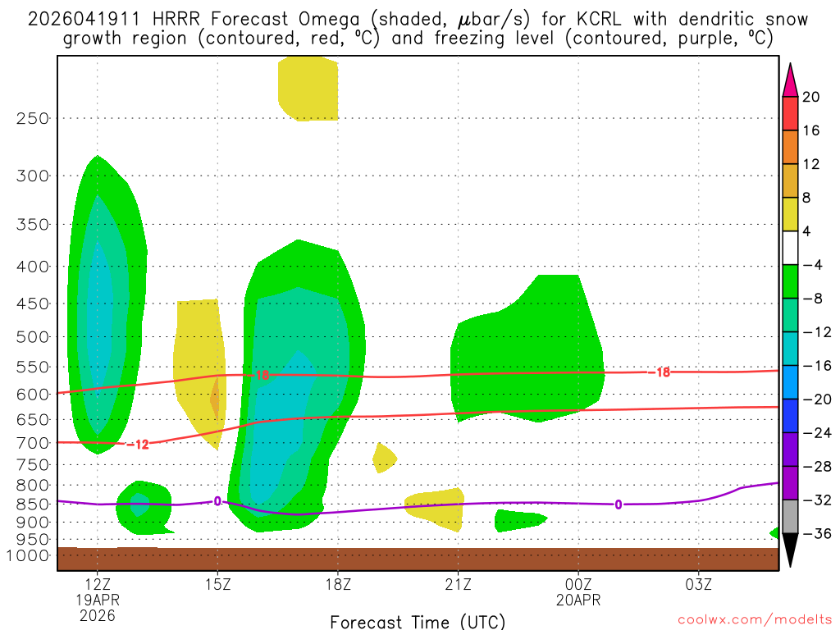Click the 450 pressure level label
The height and width of the screenshot is (630, 840).
[x=33, y=304]
